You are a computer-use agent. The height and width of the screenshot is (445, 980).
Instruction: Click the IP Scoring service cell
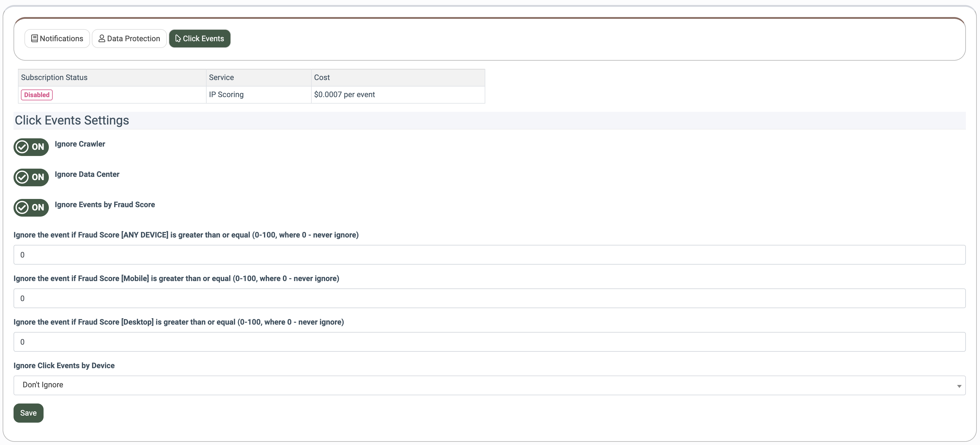pyautogui.click(x=226, y=95)
